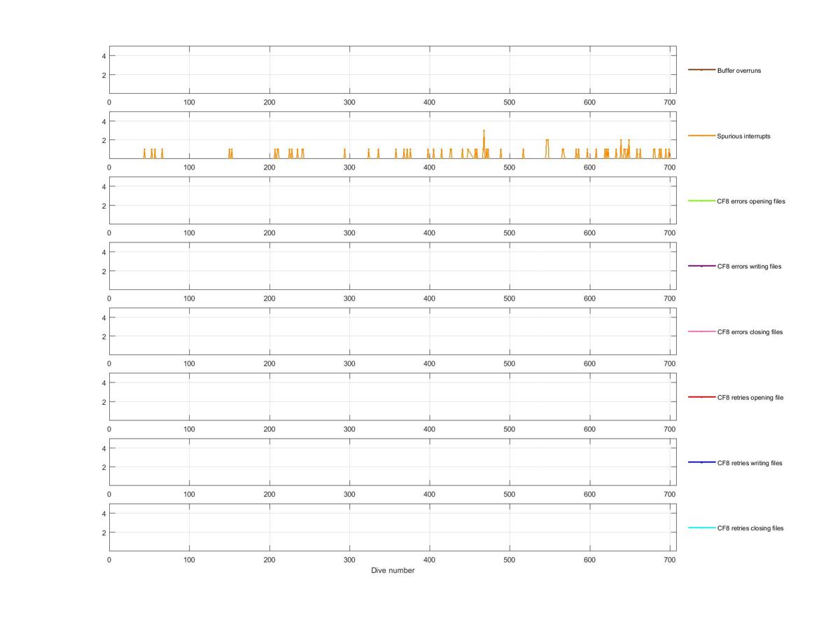Click tick label 300 under the Buffer overruns plot
Screen dimensions: 840x620
pos(349,102)
